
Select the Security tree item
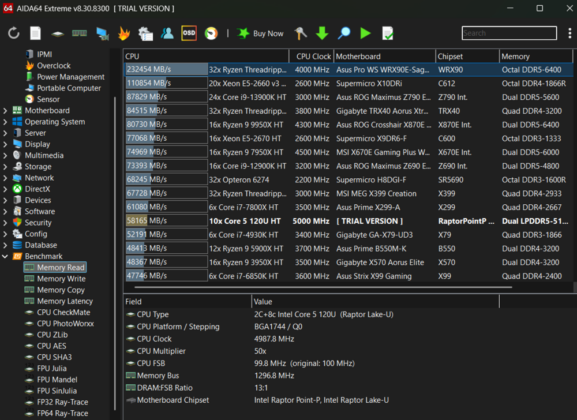point(32,223)
